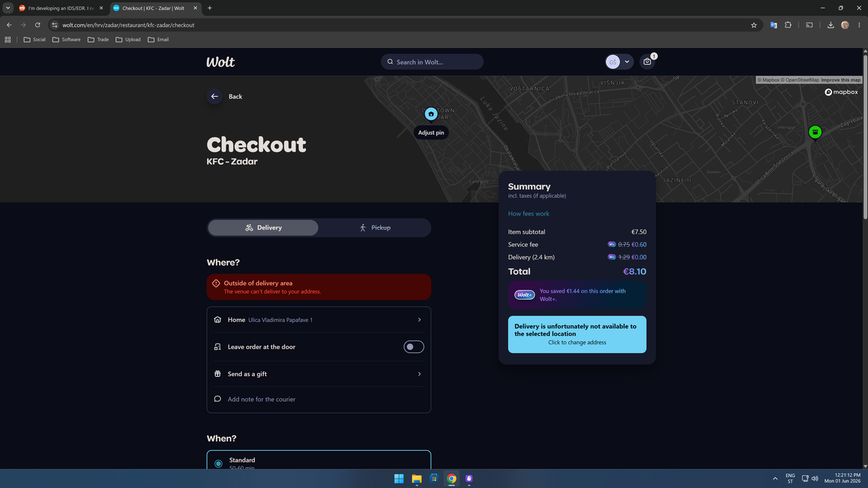Click the address bar URL
Screen dimensions: 868x488
tap(129, 25)
